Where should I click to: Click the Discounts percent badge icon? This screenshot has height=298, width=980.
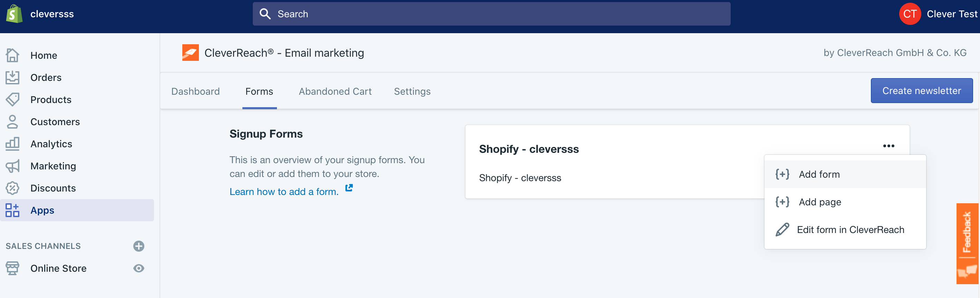click(x=12, y=188)
